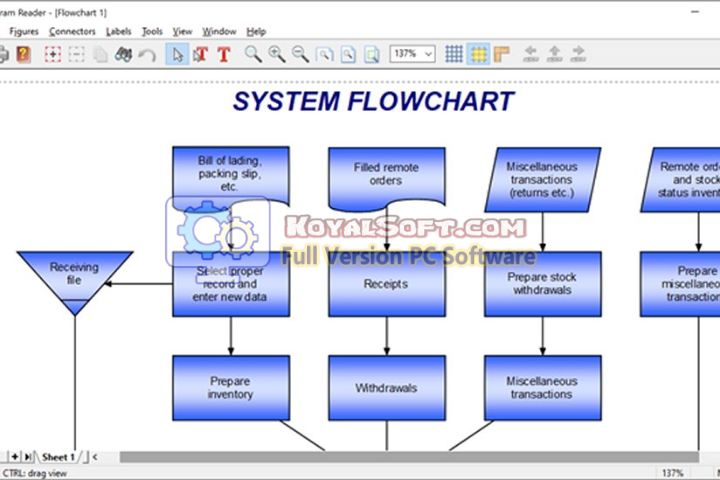Open the help book icon
Image resolution: width=720 pixels, height=480 pixels.
23,54
